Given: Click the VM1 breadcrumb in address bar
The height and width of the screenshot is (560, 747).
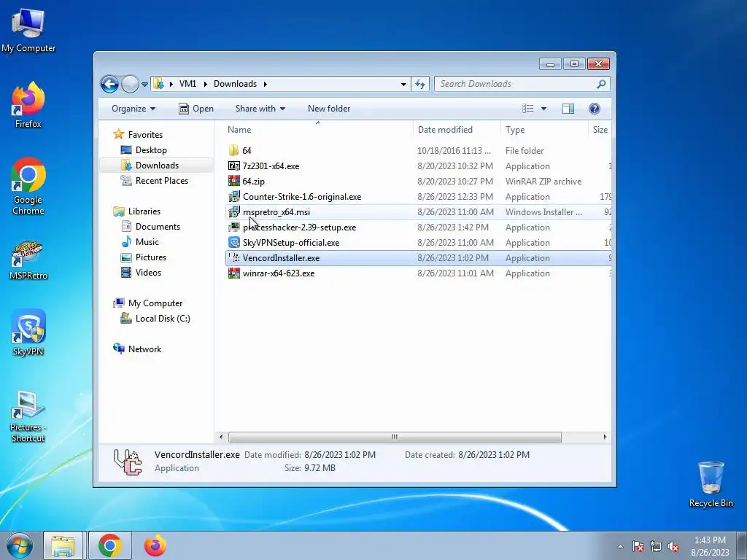Looking at the screenshot, I should tap(187, 84).
